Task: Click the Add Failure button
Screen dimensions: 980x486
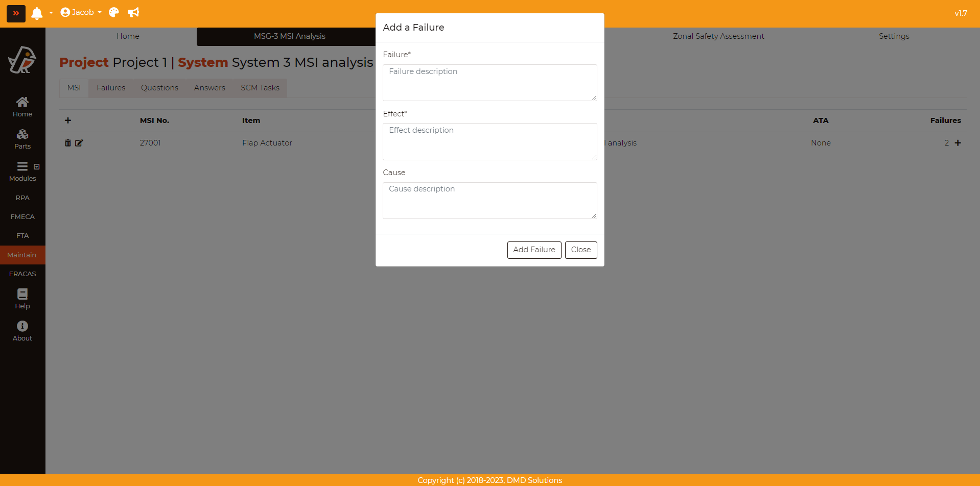Action: 534,250
